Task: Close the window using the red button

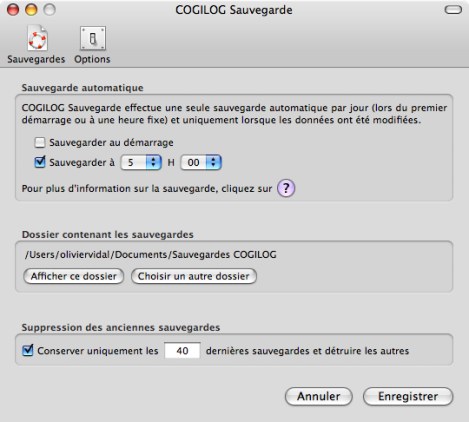Action: [x=13, y=10]
